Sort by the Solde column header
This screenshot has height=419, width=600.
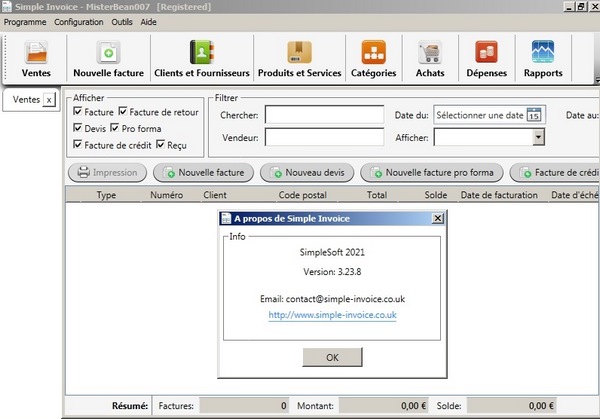435,195
